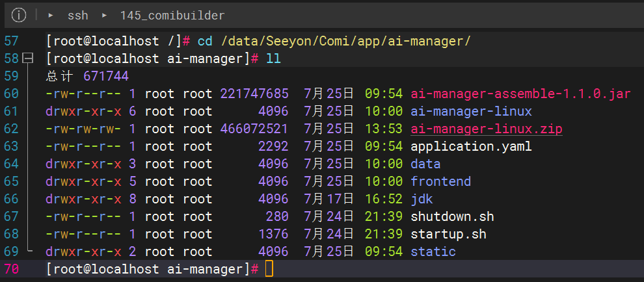Image resolution: width=644 pixels, height=282 pixels.
Task: Collapse the code fold at line 58
Action: tap(28, 58)
